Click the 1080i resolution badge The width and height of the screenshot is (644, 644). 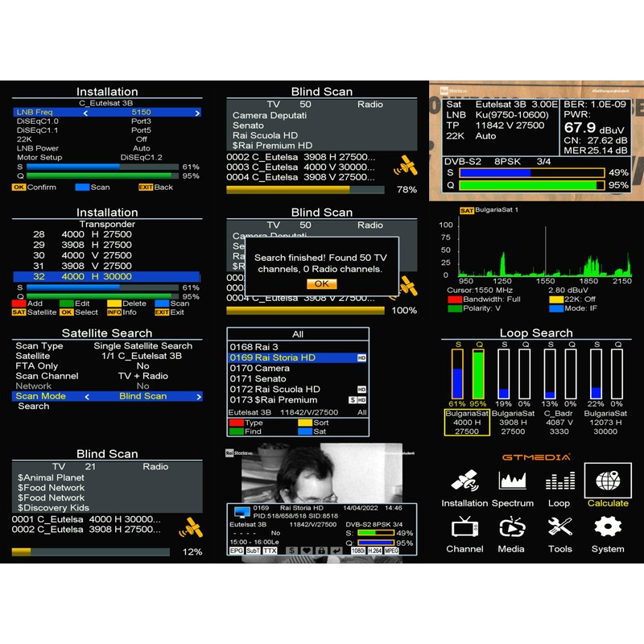pyautogui.click(x=358, y=551)
